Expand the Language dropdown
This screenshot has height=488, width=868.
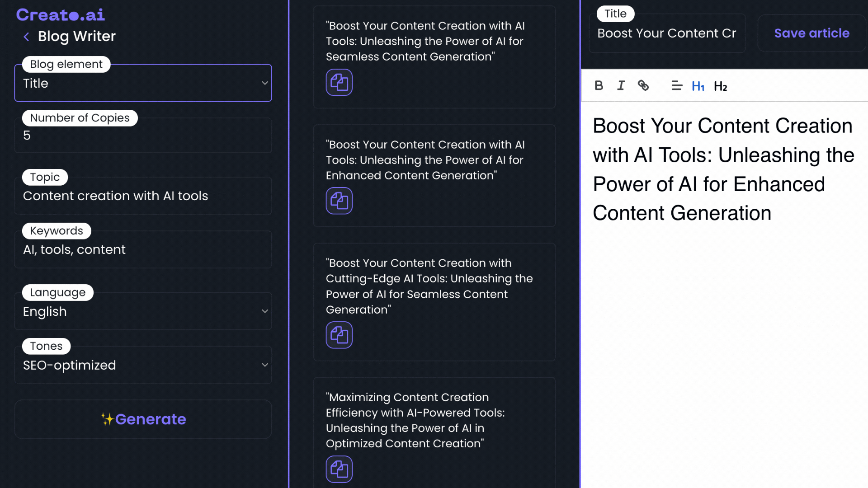click(143, 311)
